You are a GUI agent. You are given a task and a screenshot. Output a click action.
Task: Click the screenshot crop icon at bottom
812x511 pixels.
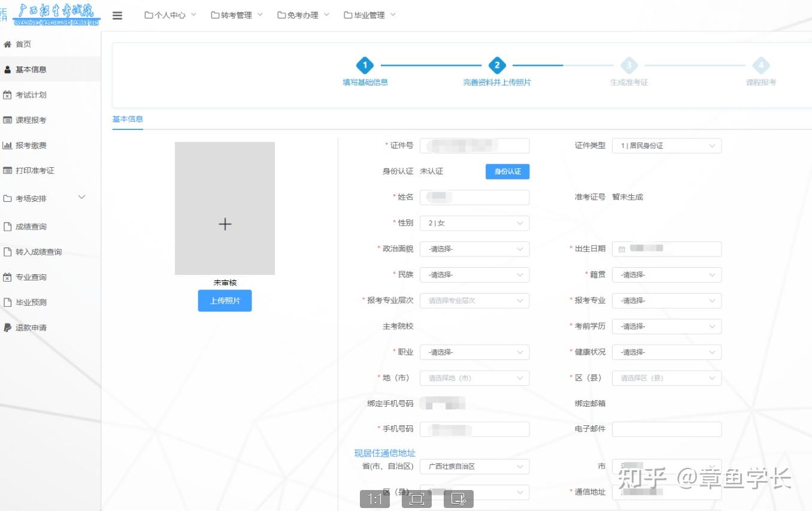coord(416,498)
